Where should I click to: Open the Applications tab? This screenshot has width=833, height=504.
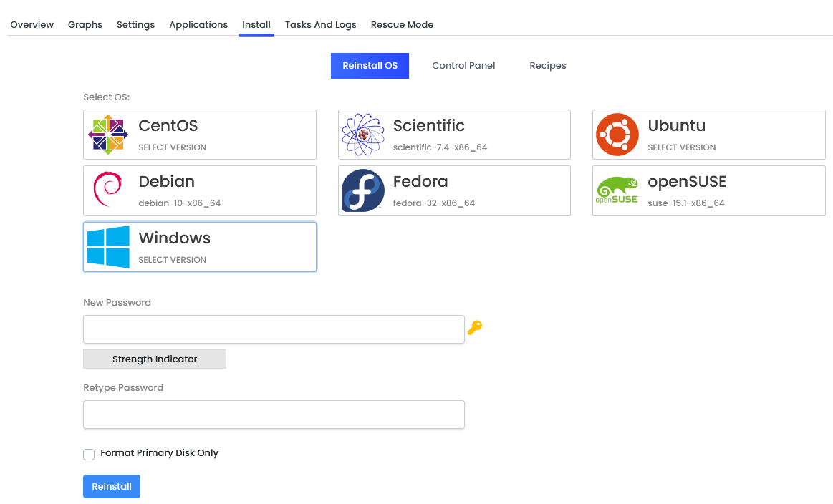pyautogui.click(x=198, y=24)
